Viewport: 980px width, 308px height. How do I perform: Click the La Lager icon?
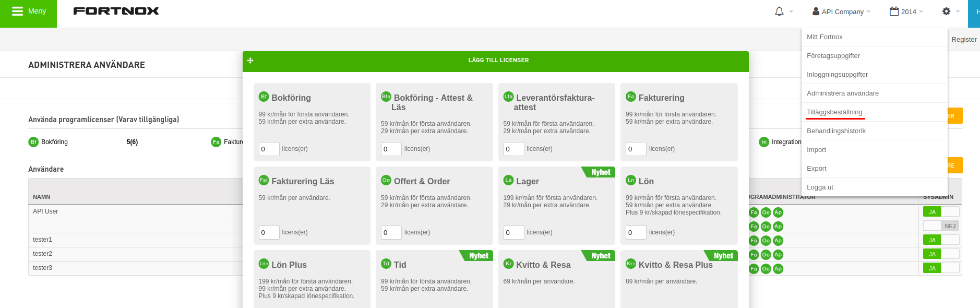(x=508, y=180)
